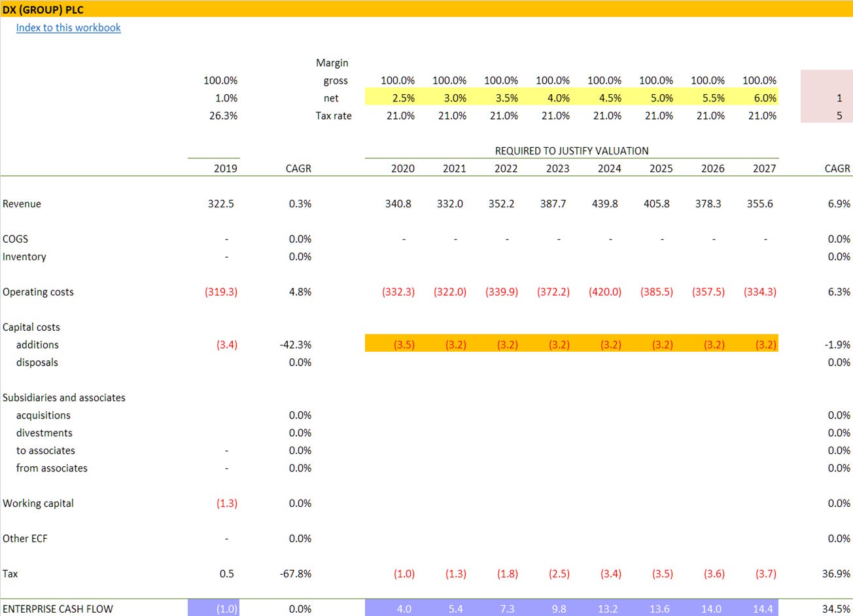Select the 2019 Tax value 0.5
Screen dimensions: 853x616
[x=227, y=574]
